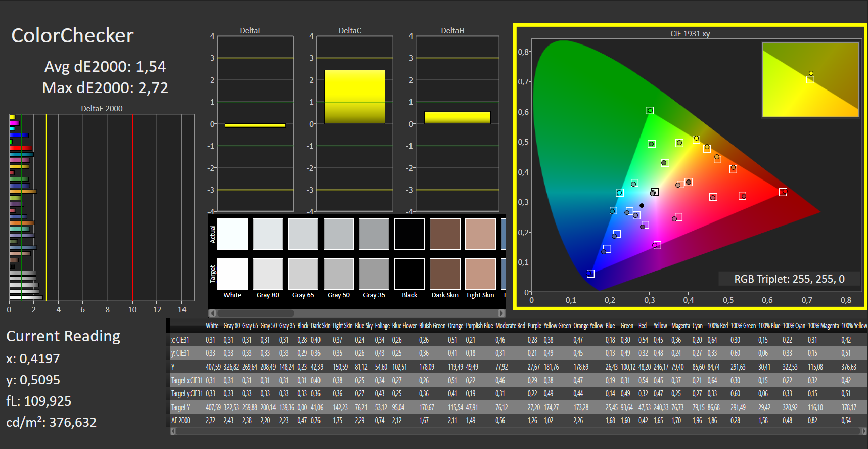
Task: Click the Avg dE2000: 1,54 readout
Action: click(x=105, y=67)
